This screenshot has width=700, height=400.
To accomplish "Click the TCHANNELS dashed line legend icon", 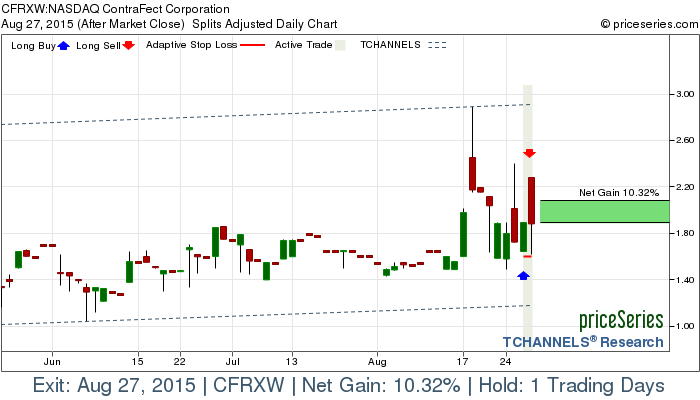I will point(437,45).
